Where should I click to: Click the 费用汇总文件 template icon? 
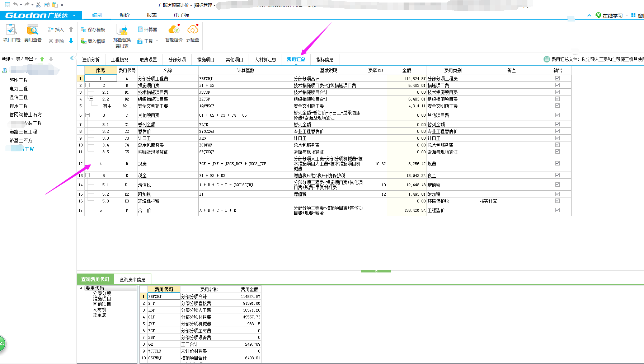[547, 59]
